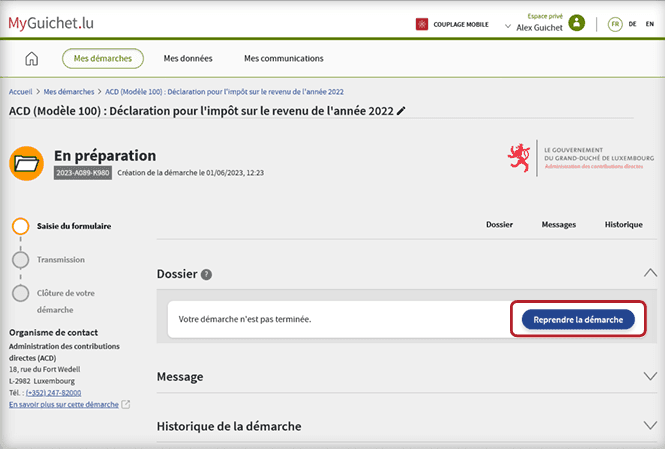Open the Mes données menu
This screenshot has width=665, height=449.
coord(187,59)
